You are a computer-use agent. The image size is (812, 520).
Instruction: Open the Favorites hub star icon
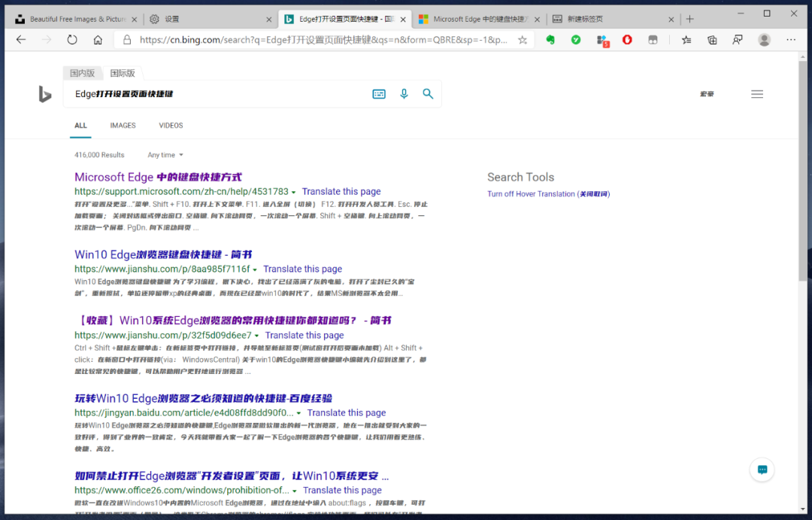tap(686, 40)
